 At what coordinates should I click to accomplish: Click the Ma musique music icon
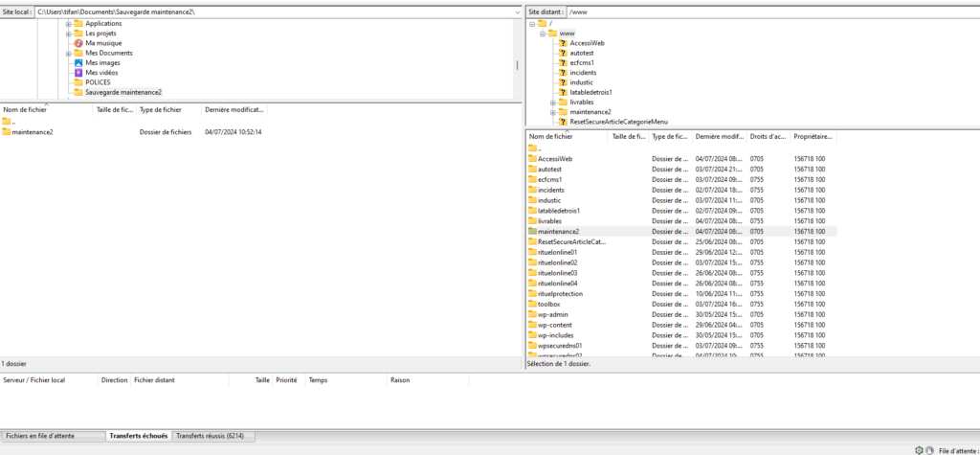(x=78, y=43)
